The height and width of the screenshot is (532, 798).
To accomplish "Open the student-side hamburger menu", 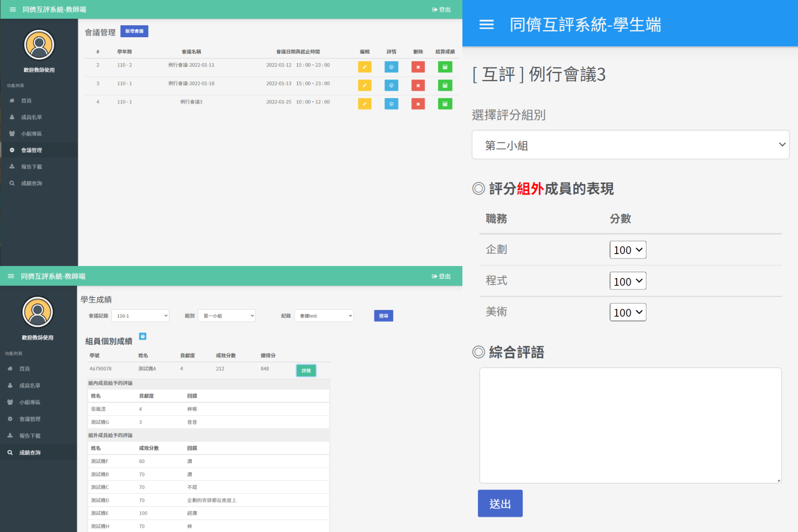I will coord(486,25).
